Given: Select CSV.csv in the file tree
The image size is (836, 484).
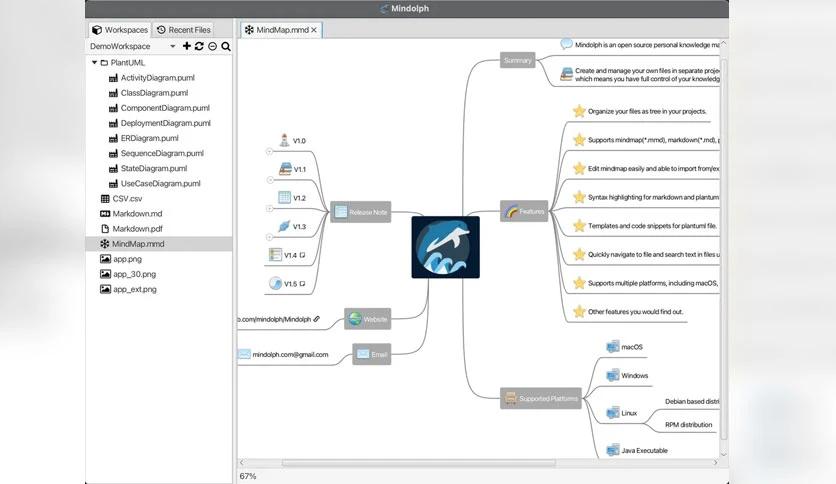Looking at the screenshot, I should point(122,198).
